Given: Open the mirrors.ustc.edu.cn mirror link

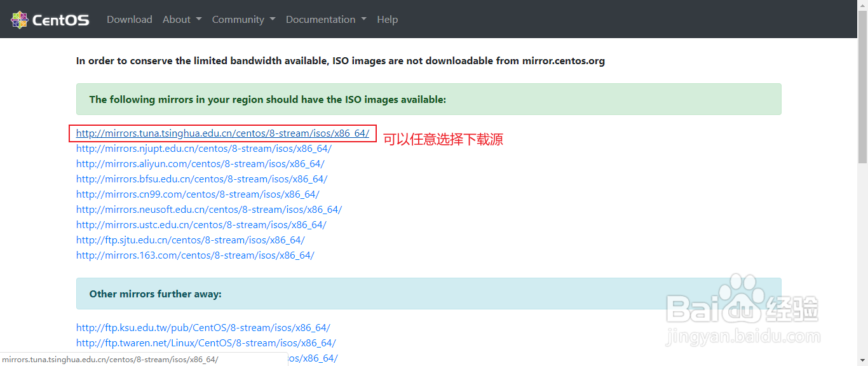Looking at the screenshot, I should [x=201, y=225].
